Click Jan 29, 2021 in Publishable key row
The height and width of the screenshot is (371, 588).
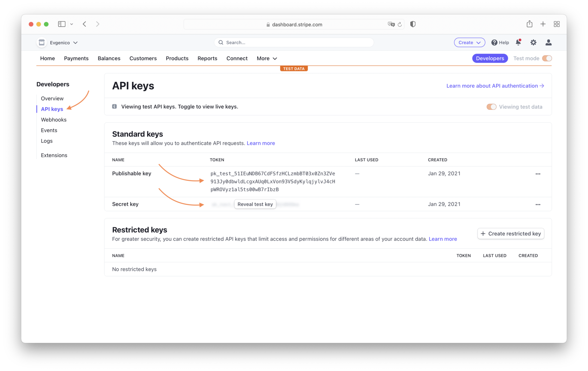click(444, 174)
